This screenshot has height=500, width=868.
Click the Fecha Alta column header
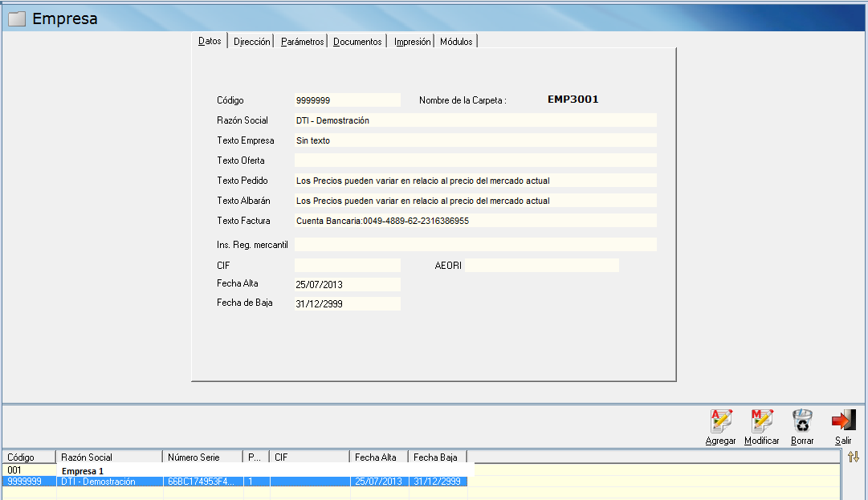[x=378, y=457]
